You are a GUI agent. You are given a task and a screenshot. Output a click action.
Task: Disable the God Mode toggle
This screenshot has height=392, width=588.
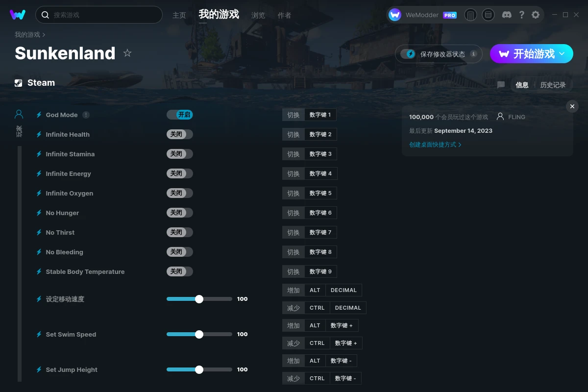tap(180, 115)
